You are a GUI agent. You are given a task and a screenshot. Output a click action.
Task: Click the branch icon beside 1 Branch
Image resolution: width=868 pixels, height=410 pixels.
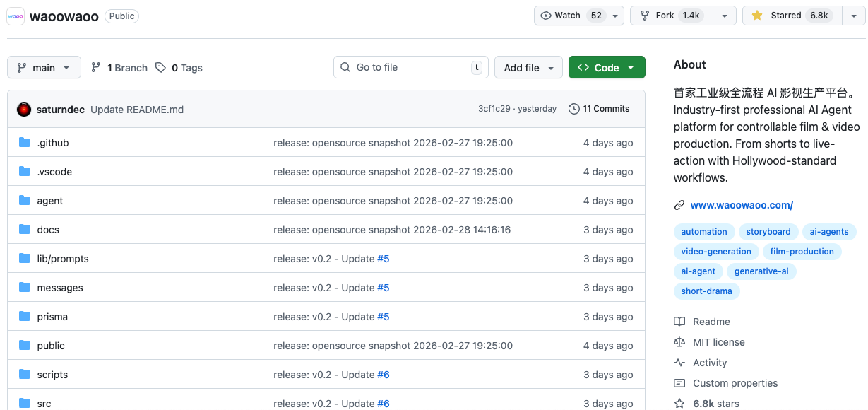96,68
